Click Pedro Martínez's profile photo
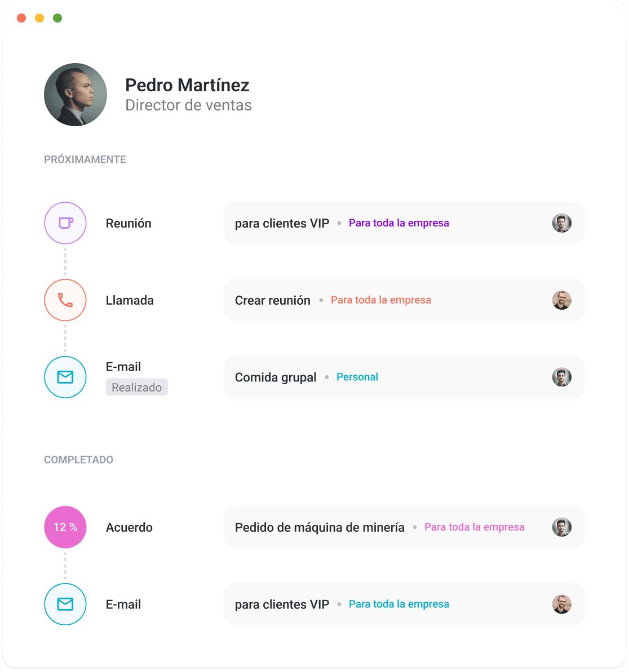This screenshot has width=629, height=672. pos(75,94)
